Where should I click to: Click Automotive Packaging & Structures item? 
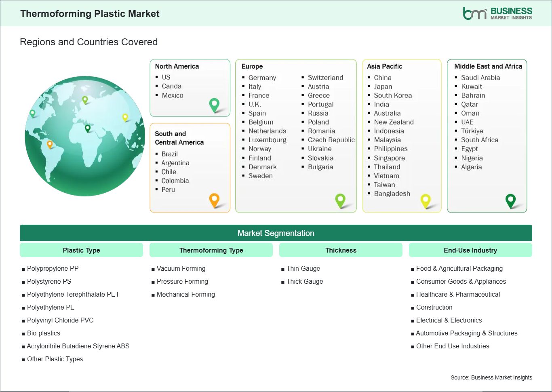[x=467, y=333]
